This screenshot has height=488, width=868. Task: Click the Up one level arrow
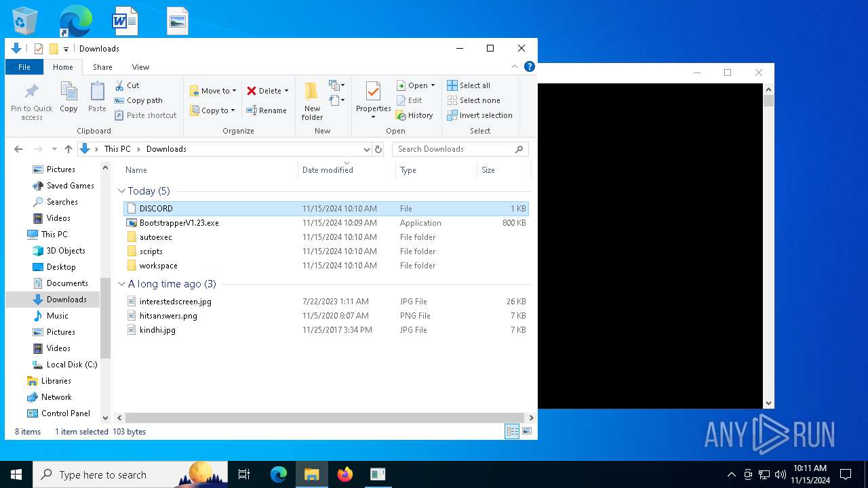(x=68, y=149)
